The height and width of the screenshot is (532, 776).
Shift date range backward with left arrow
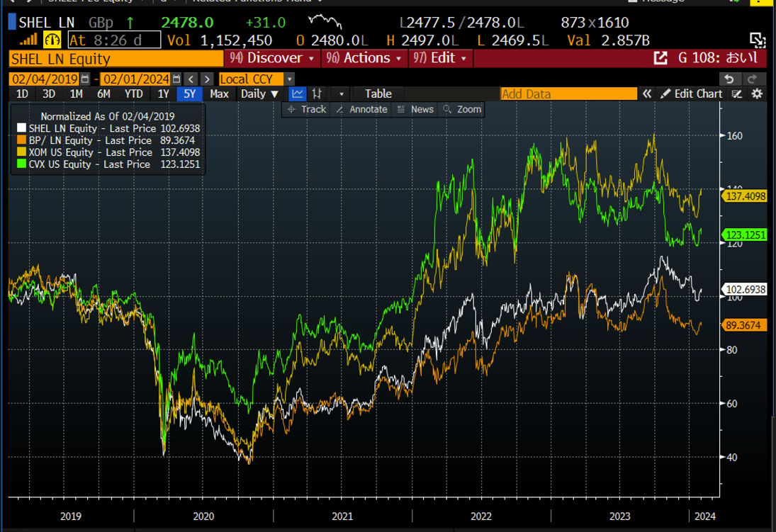pos(191,79)
